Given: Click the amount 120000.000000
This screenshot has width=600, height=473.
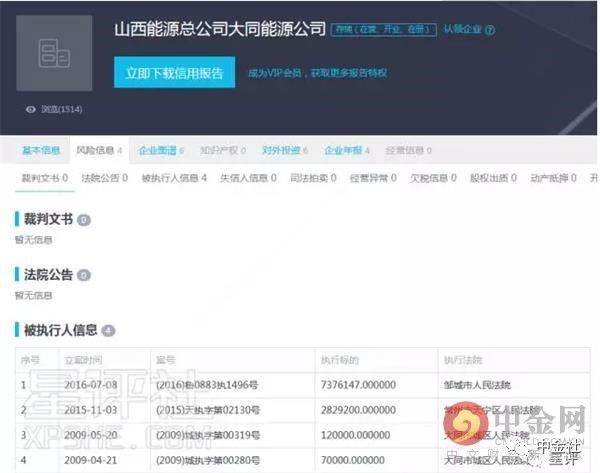Looking at the screenshot, I should coord(355,435).
